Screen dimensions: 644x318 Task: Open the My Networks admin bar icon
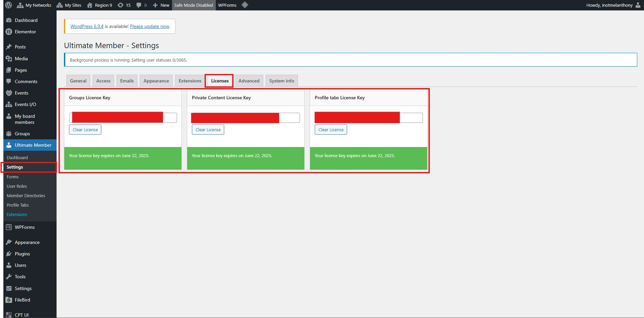(20, 5)
